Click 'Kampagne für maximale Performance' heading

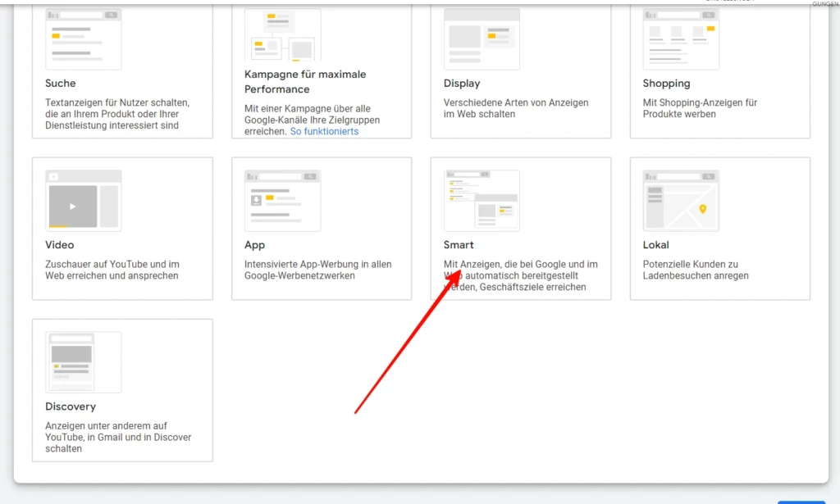(x=305, y=82)
